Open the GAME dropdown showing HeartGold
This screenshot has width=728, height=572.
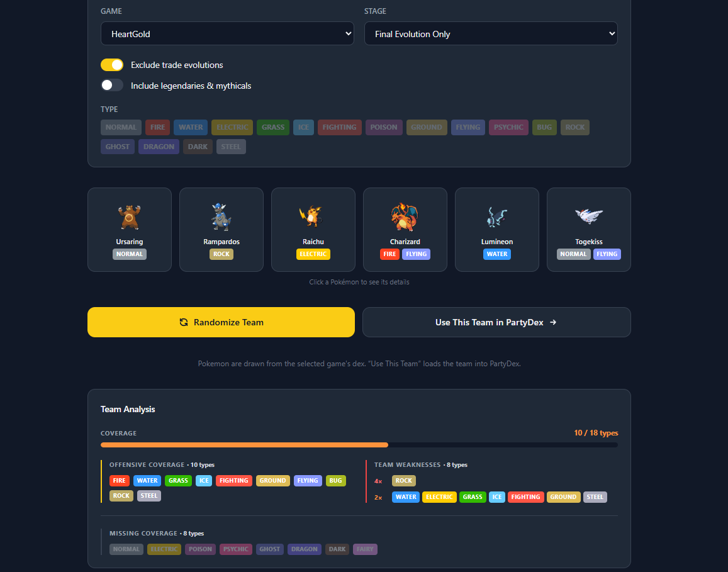tap(227, 33)
